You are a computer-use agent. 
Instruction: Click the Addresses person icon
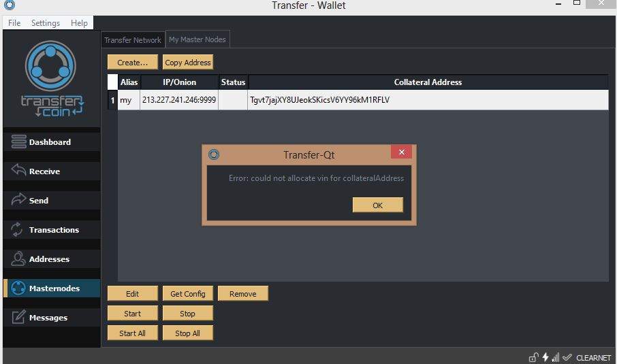pos(18,259)
